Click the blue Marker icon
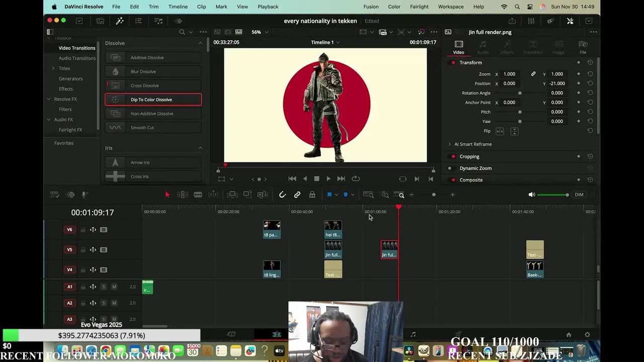 345,195
